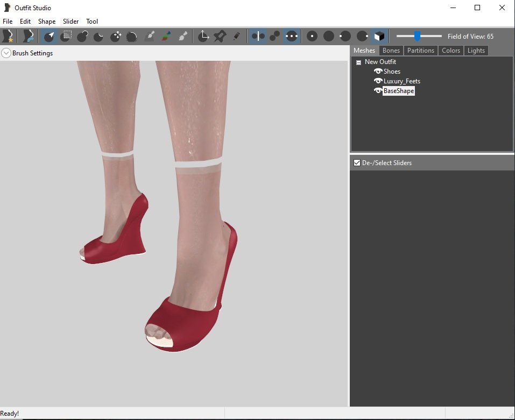The image size is (515, 420).
Task: Choose the Mask brush with dashed square
Action: pos(66,36)
